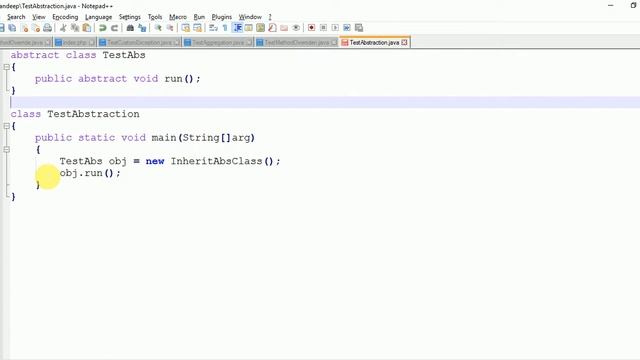Click 'public static void main(String[]arg)' line
640x360 pixels.
[x=145, y=138]
